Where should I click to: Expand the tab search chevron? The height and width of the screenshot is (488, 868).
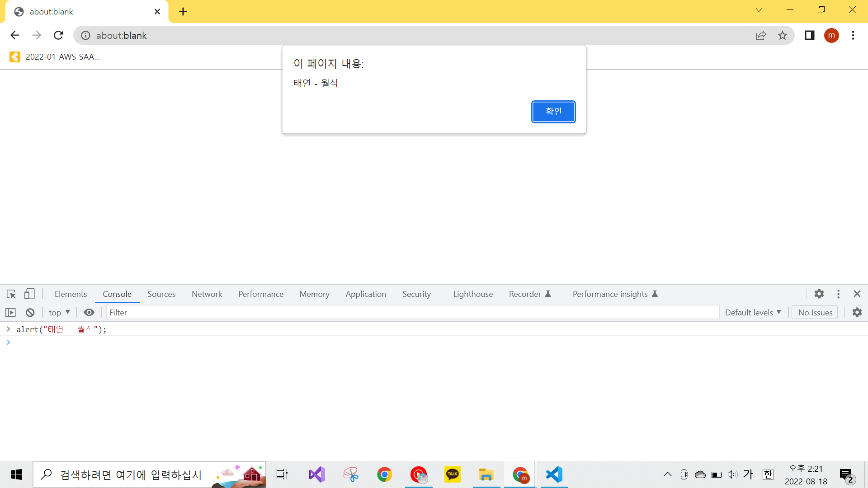pyautogui.click(x=759, y=10)
